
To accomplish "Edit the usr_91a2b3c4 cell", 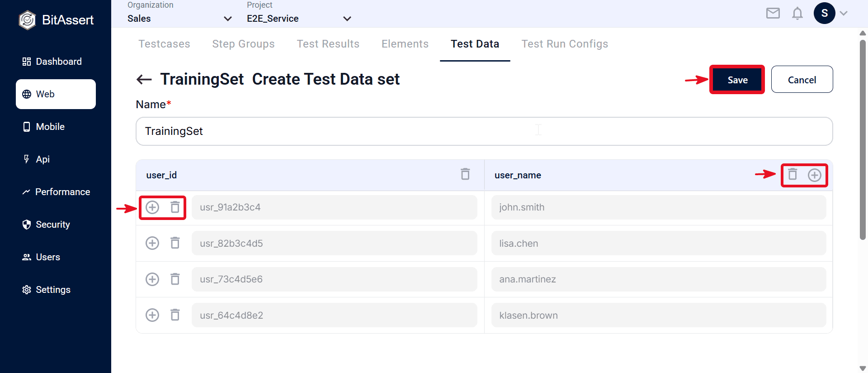I will pyautogui.click(x=335, y=207).
